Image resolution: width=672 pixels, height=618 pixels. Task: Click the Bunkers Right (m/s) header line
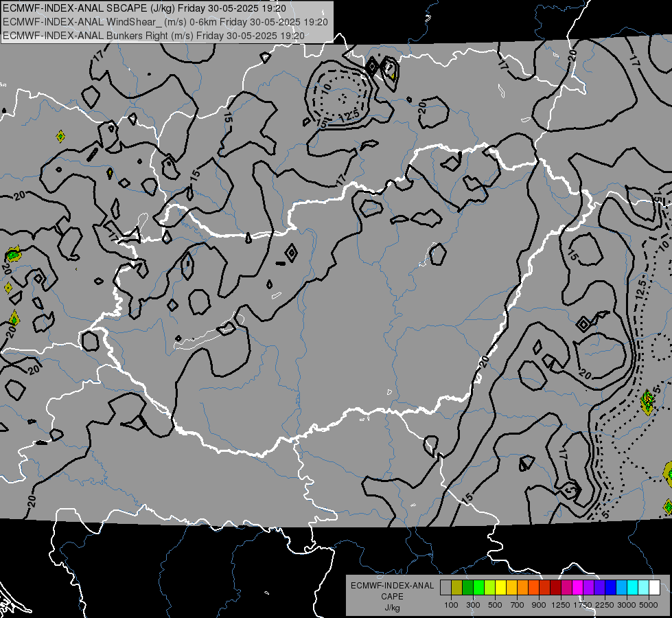154,36
